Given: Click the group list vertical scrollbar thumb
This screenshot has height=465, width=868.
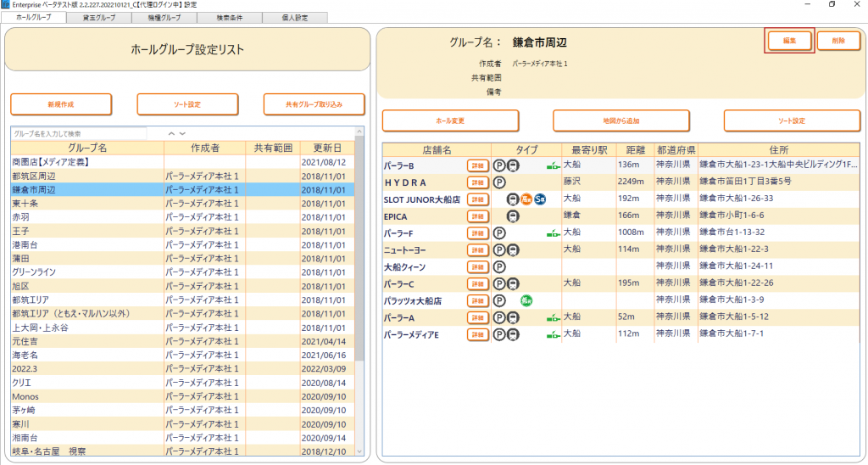Looking at the screenshot, I should (359, 249).
